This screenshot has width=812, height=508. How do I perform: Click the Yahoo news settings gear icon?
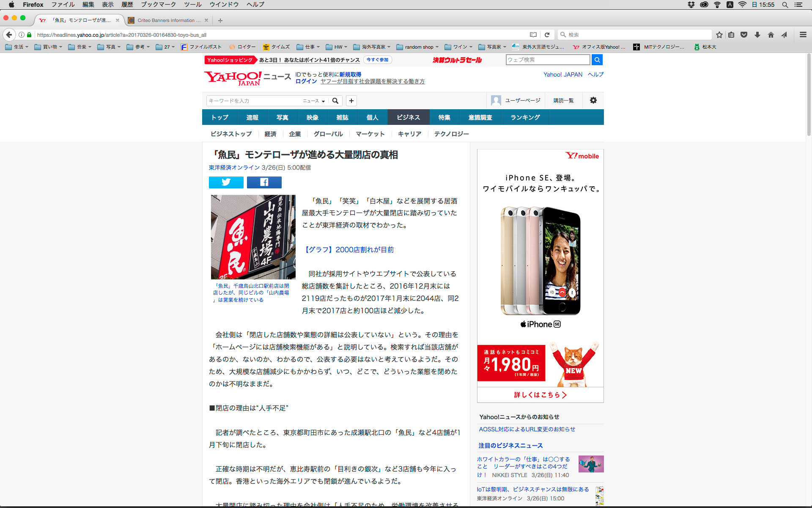(x=593, y=100)
